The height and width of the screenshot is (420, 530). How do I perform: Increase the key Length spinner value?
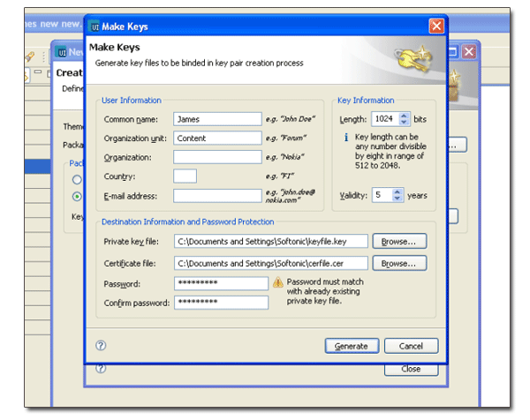[x=404, y=116]
